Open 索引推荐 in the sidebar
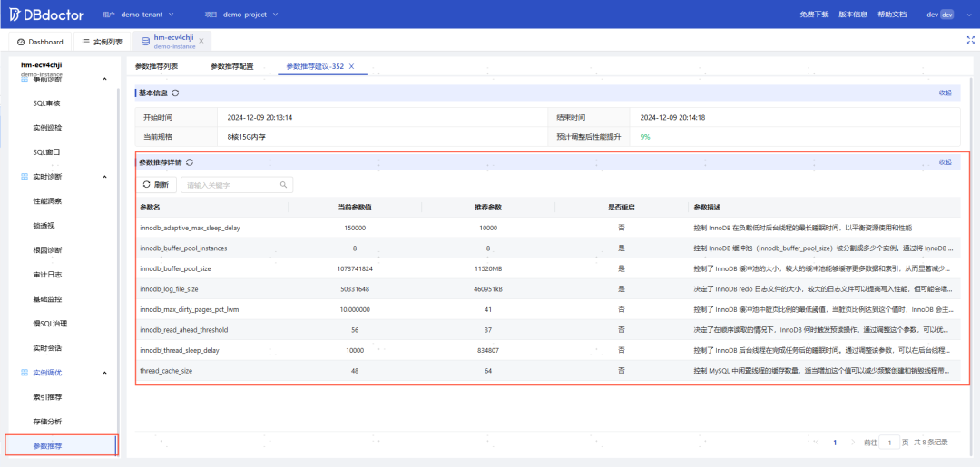 pyautogui.click(x=47, y=397)
